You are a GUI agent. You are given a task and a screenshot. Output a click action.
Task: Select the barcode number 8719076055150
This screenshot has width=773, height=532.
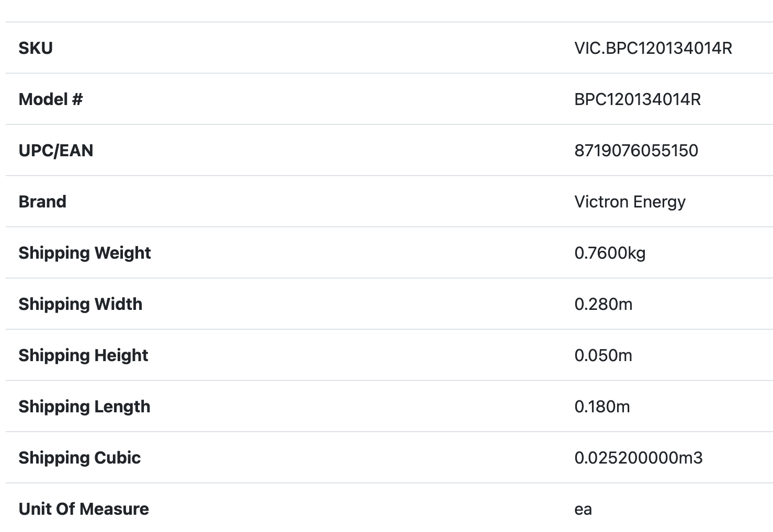pyautogui.click(x=636, y=151)
